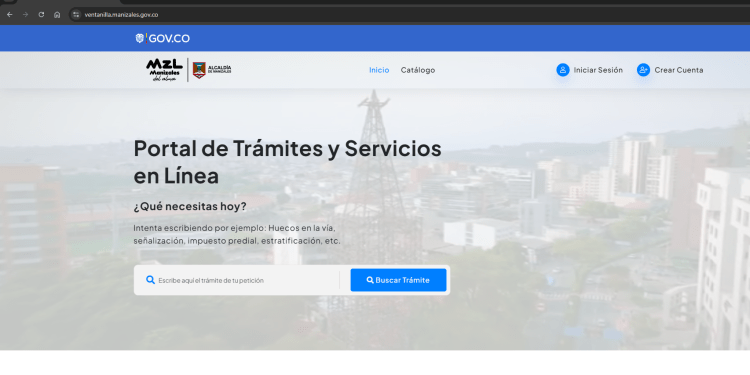Click the Portal de Trámites heading
The image size is (750, 375).
pyautogui.click(x=287, y=162)
